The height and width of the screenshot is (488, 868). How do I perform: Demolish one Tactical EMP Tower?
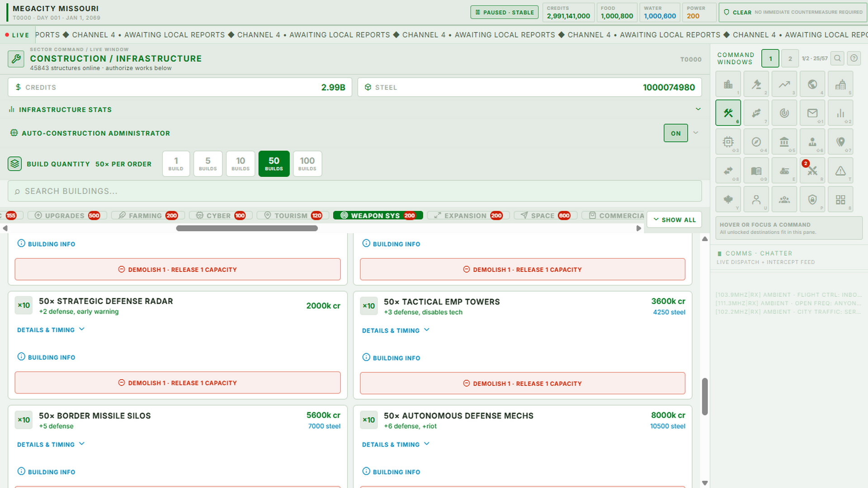pos(522,383)
